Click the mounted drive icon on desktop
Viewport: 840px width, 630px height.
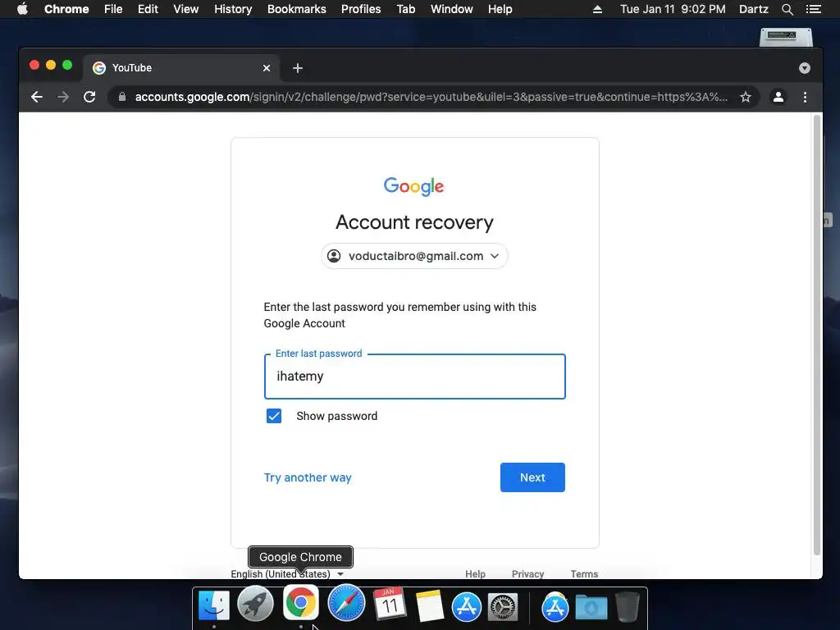tap(786, 37)
